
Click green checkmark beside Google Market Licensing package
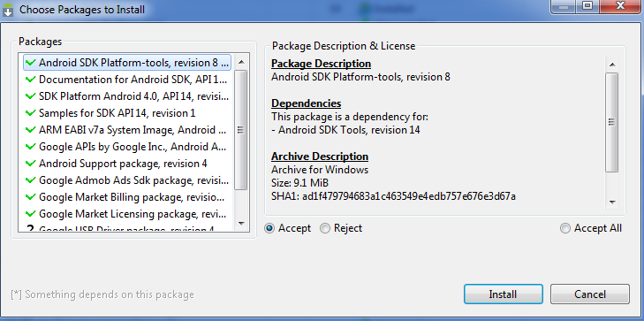pos(31,214)
